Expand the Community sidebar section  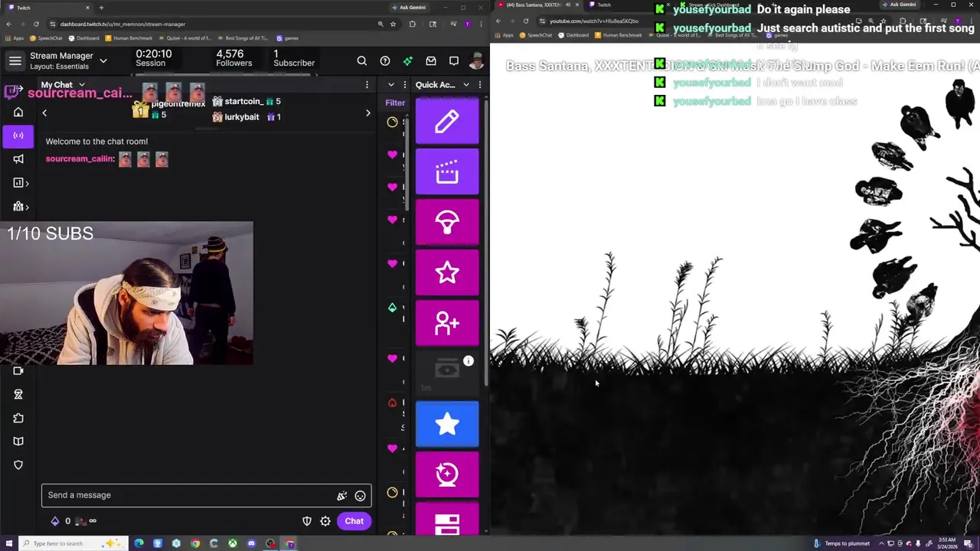click(21, 207)
